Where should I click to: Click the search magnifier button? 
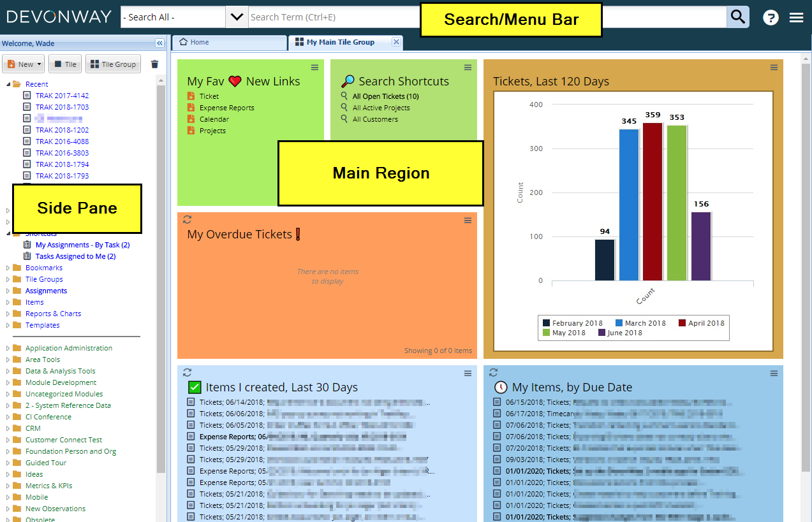point(738,17)
